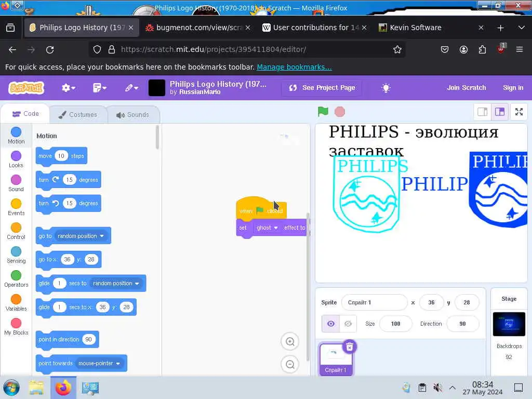Switch to bugmenot.com tab
Viewport: 532px width, 399px height.
point(197,28)
